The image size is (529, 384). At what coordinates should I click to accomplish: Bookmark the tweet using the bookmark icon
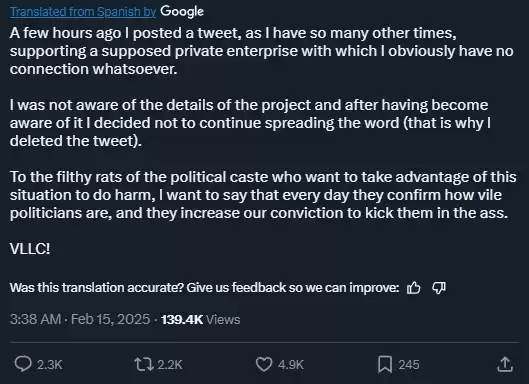point(385,364)
